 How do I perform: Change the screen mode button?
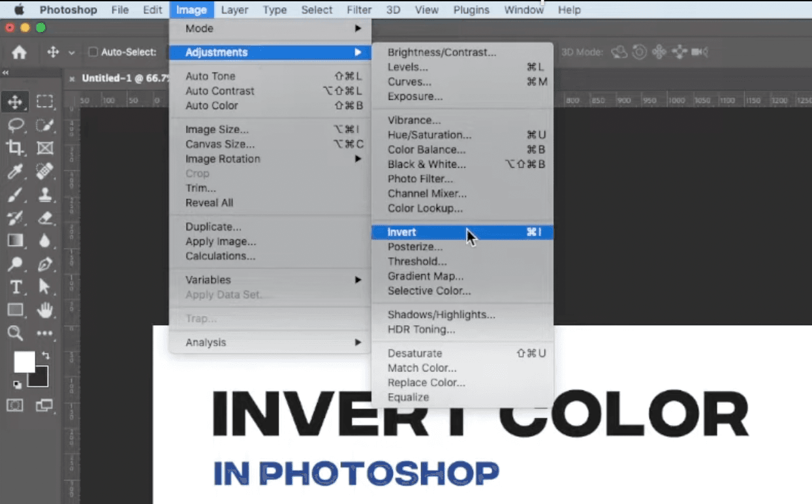point(44,405)
